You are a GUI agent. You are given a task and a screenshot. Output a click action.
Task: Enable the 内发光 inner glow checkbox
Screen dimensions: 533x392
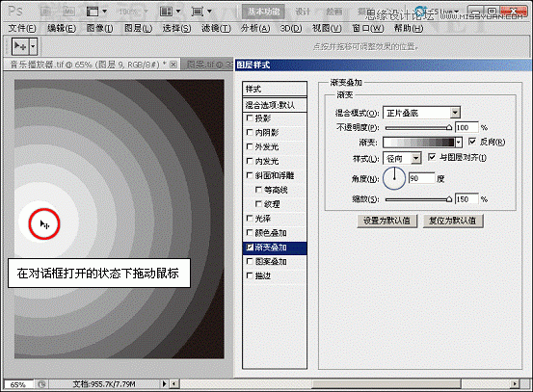pos(250,161)
